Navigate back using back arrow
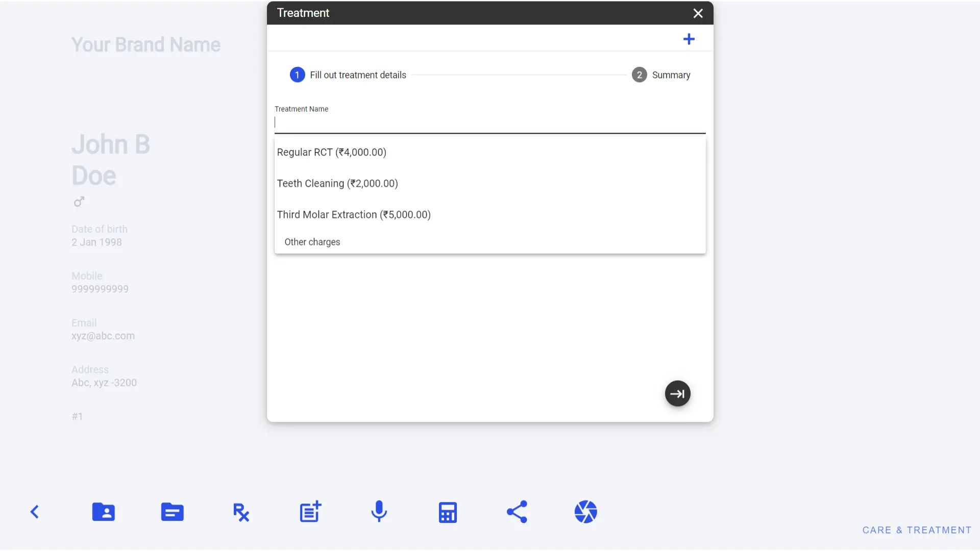Viewport: 980px width, 551px height. 34,512
